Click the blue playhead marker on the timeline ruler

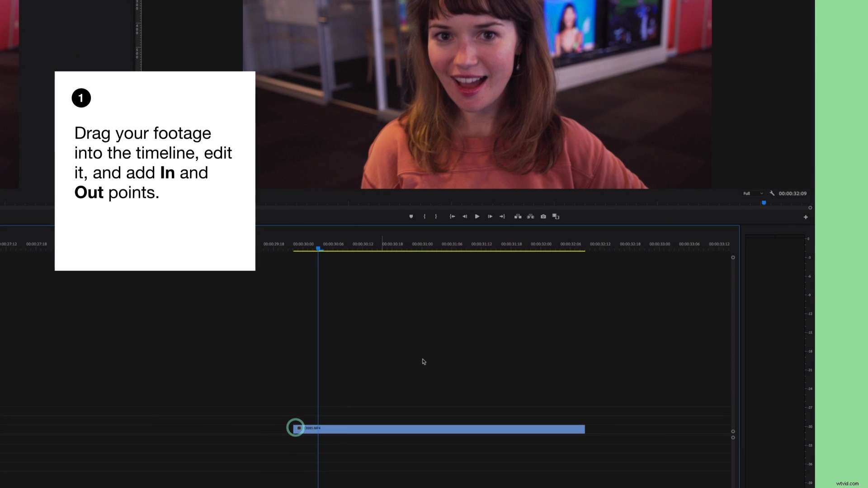319,249
